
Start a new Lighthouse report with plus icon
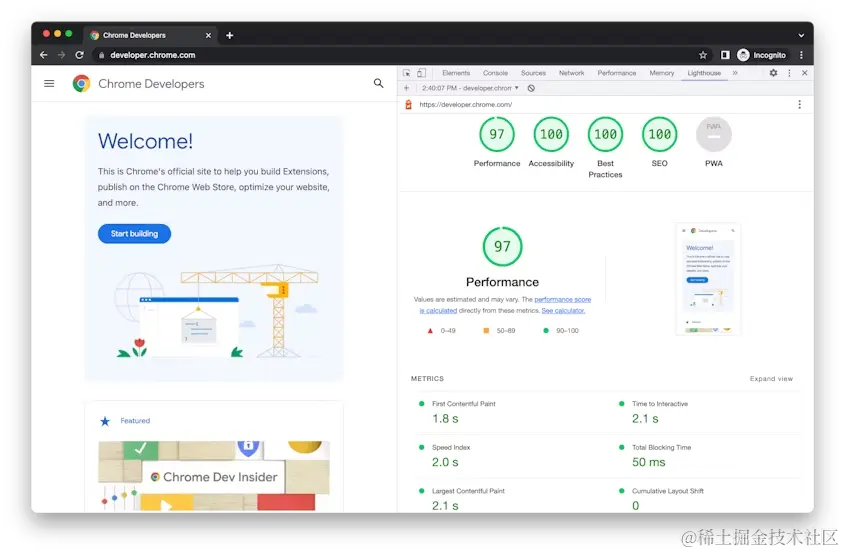[x=406, y=88]
